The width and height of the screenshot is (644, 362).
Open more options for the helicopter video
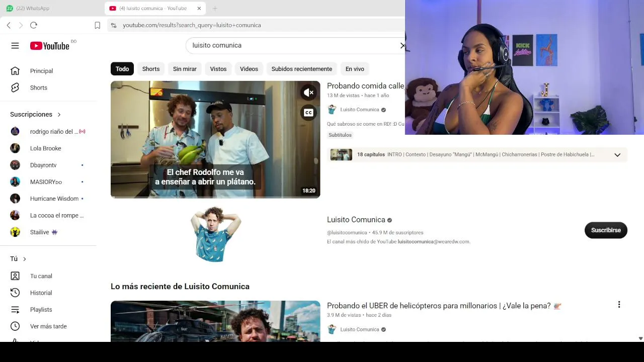(619, 305)
